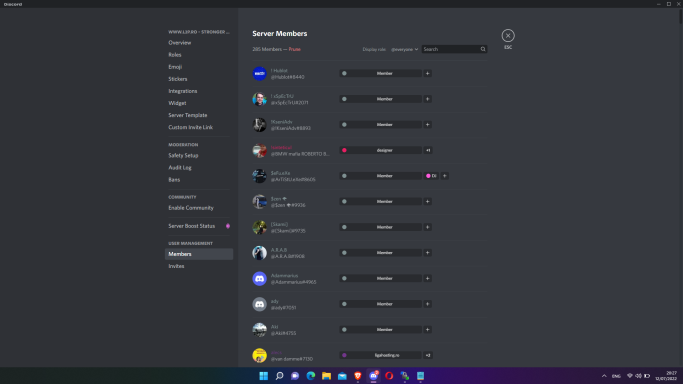The width and height of the screenshot is (683, 384).
Task: Select Members under User Management
Action: click(199, 254)
